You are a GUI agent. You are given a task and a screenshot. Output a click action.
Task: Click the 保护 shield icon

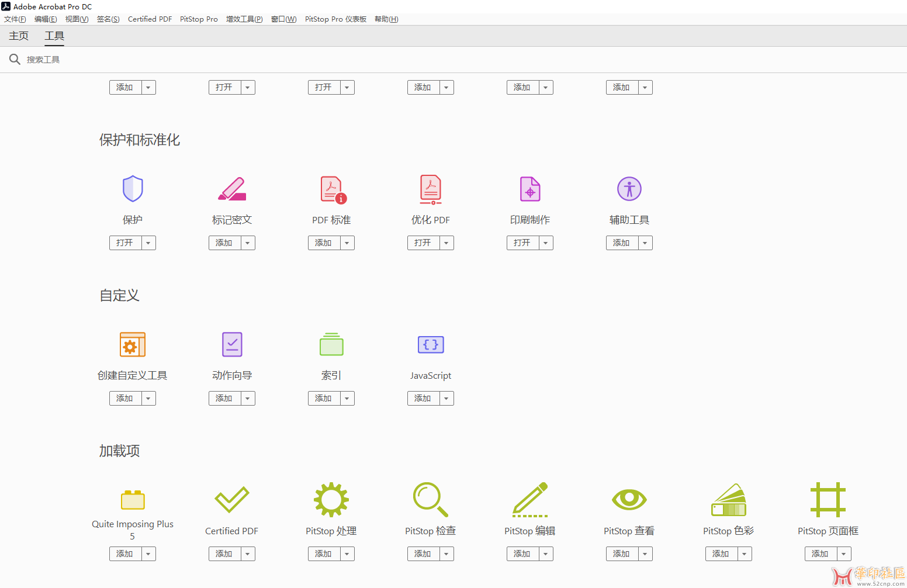[x=133, y=189]
